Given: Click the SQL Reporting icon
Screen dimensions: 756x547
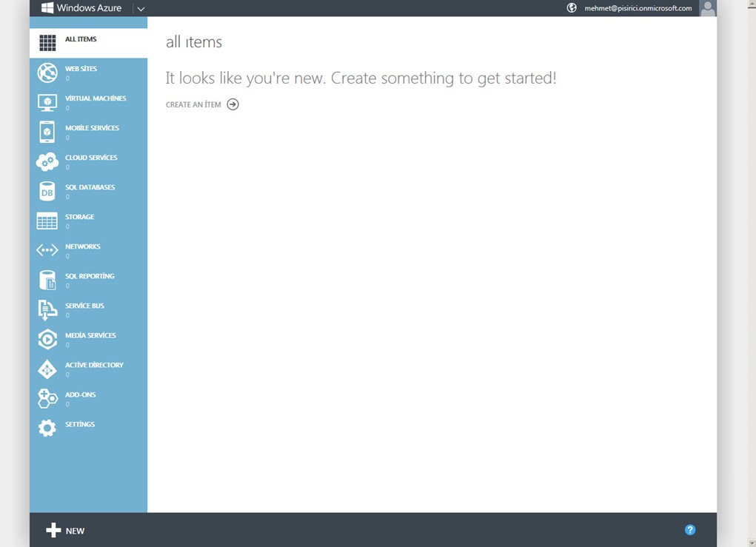Looking at the screenshot, I should [x=47, y=280].
